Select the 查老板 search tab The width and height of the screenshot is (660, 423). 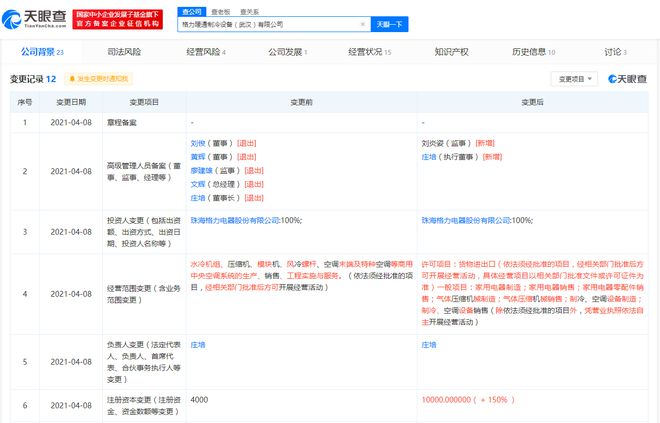[221, 12]
